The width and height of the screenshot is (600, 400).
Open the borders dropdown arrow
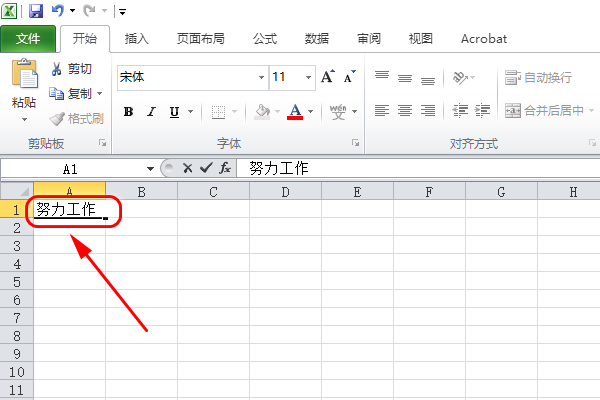click(x=235, y=112)
